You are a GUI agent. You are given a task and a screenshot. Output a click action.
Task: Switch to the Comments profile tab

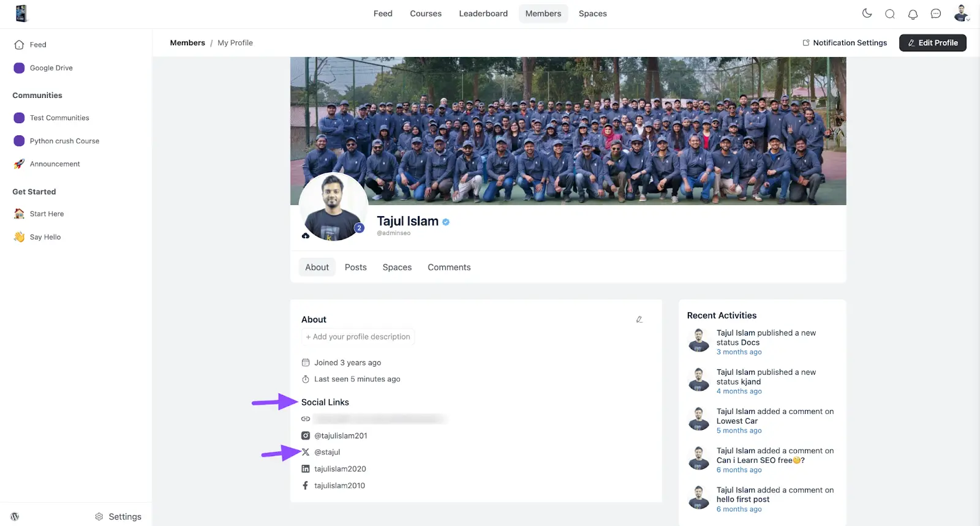[449, 268]
